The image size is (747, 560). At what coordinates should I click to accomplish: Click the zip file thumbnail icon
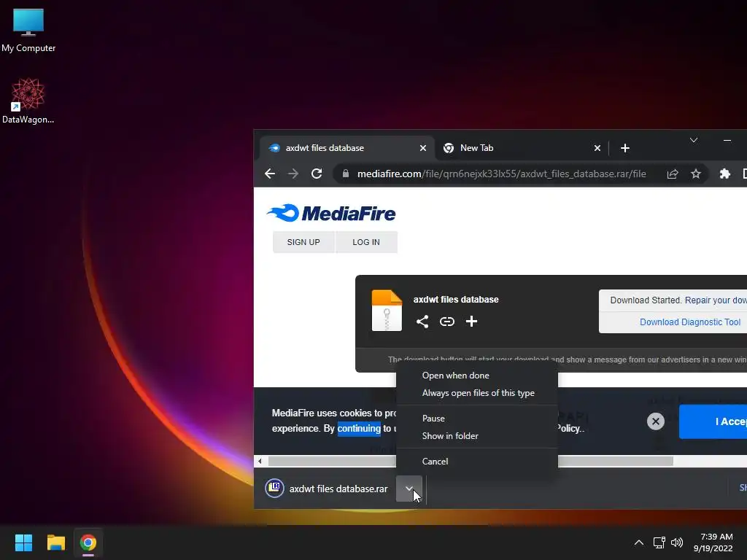click(387, 310)
